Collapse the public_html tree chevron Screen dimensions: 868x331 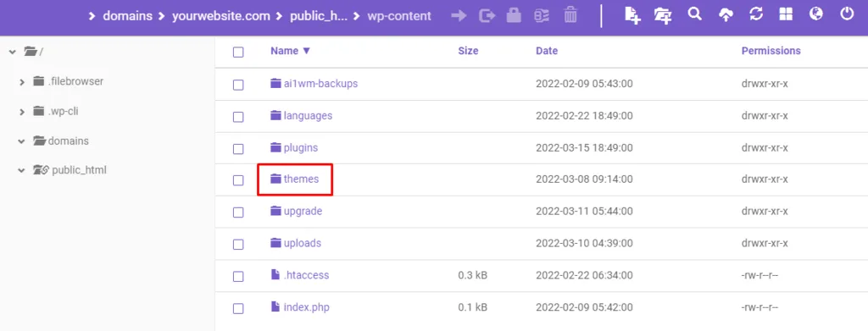21,171
